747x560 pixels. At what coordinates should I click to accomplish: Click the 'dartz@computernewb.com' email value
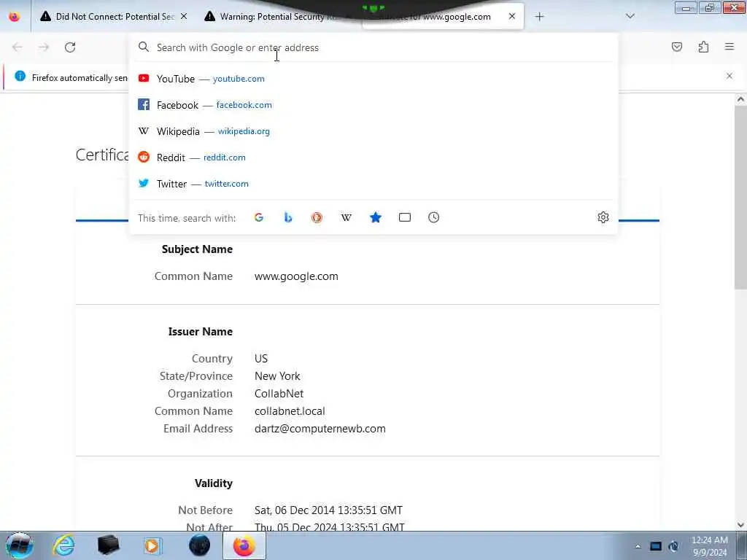320,429
